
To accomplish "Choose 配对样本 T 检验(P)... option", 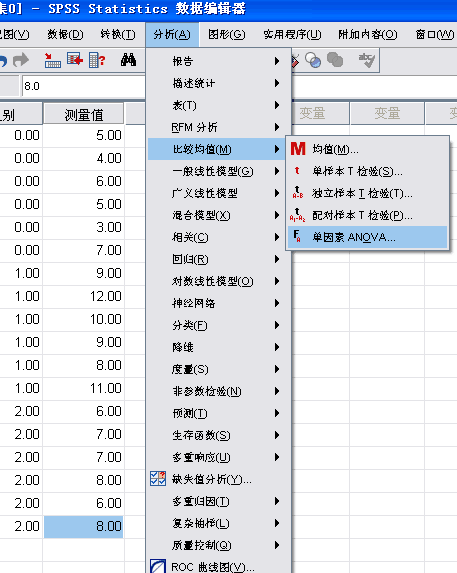I will click(x=367, y=215).
